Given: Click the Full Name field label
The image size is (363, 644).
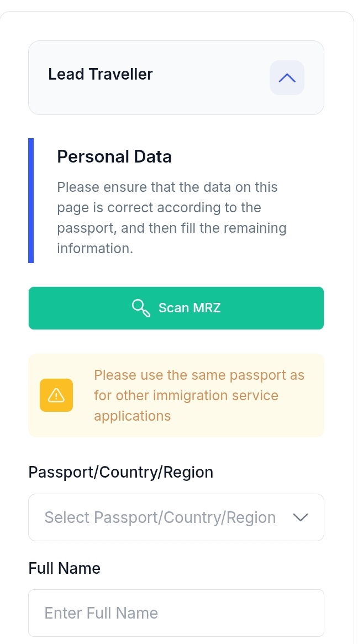Looking at the screenshot, I should [x=64, y=568].
